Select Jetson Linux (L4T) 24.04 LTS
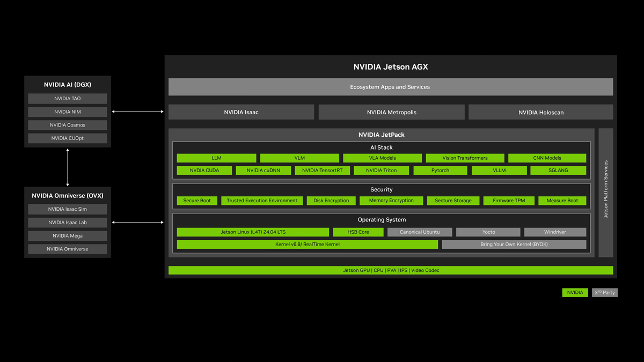Viewport: 644px width, 362px height. [x=253, y=232]
